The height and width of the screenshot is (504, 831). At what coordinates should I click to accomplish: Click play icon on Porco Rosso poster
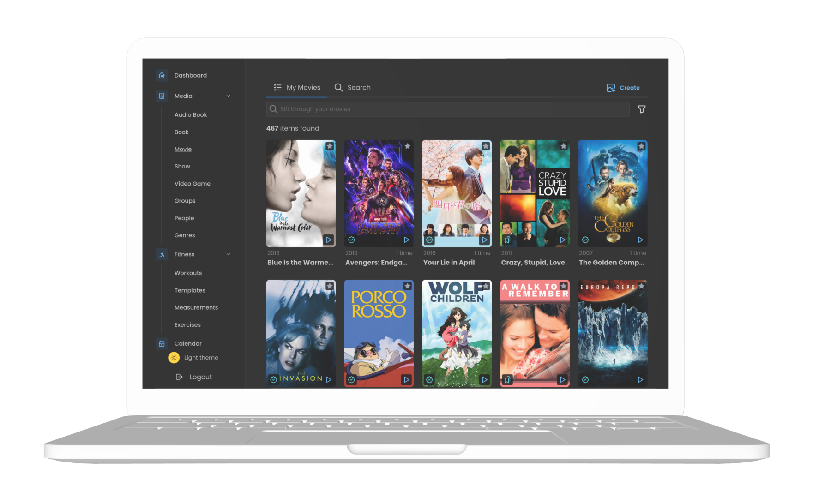tap(407, 380)
